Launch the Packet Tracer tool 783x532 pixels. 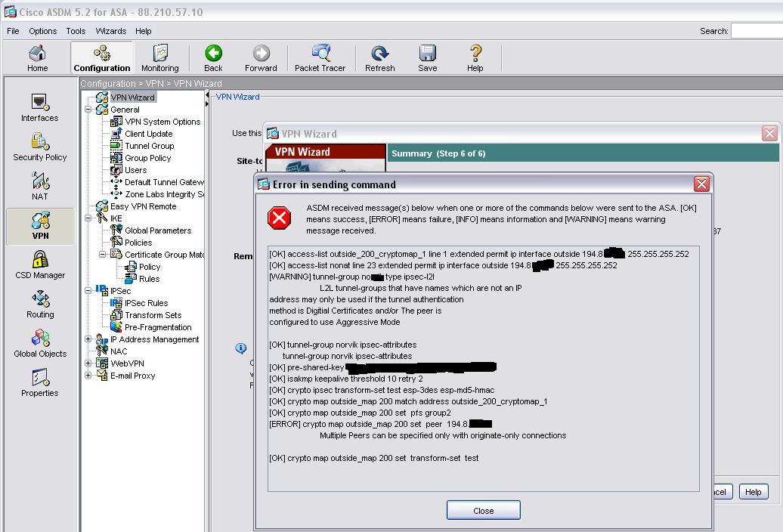tap(320, 58)
